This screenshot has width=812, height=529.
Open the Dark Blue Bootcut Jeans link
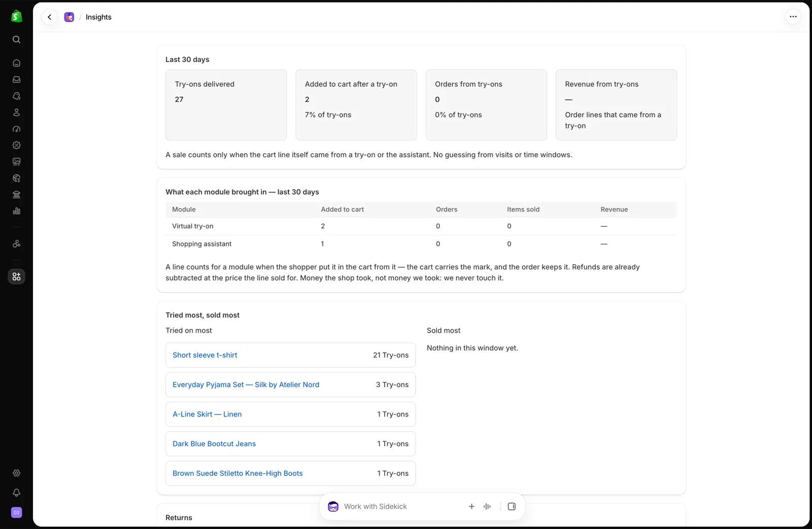[x=214, y=444]
